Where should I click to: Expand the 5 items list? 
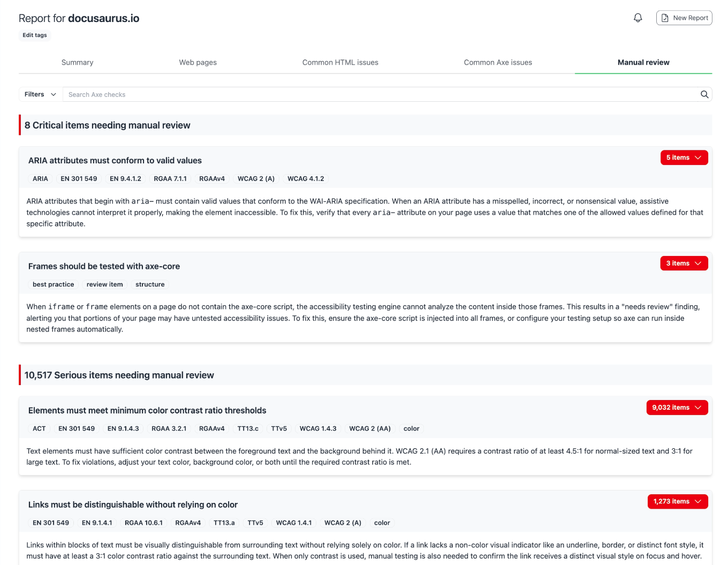684,157
